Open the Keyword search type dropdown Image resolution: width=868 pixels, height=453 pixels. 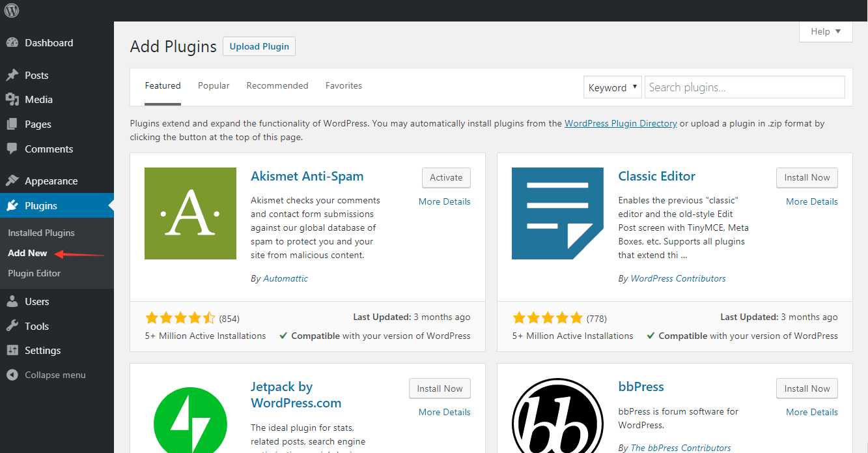click(x=613, y=87)
